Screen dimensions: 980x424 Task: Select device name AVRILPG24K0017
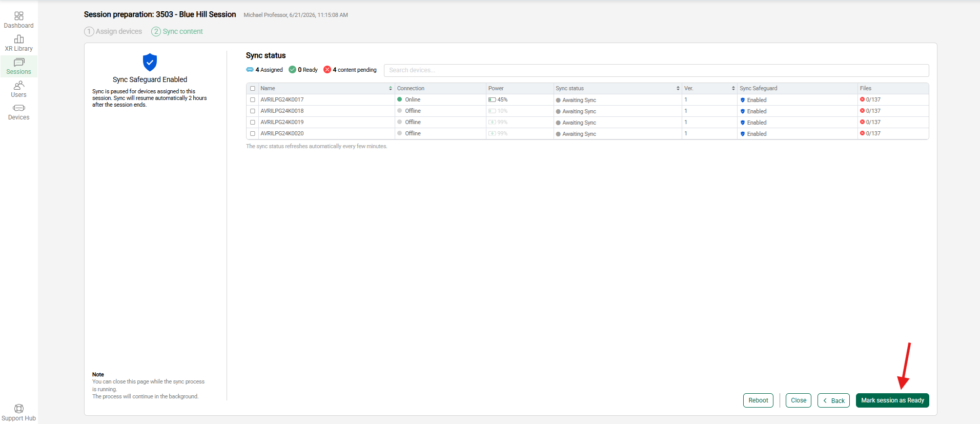pos(282,100)
